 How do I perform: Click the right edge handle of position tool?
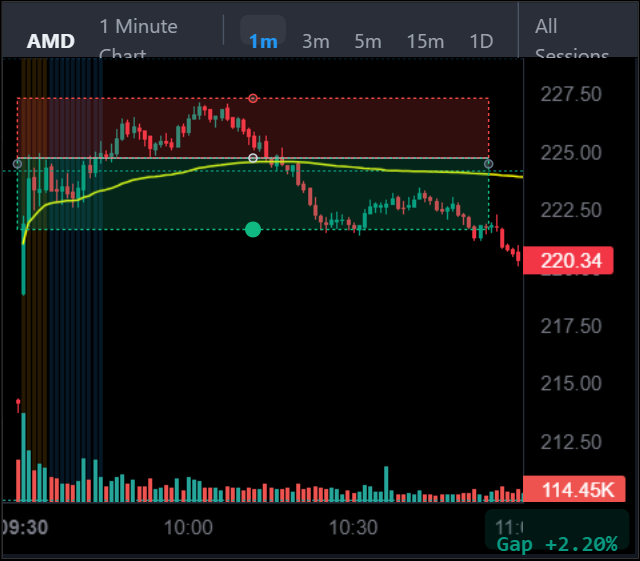(x=489, y=164)
